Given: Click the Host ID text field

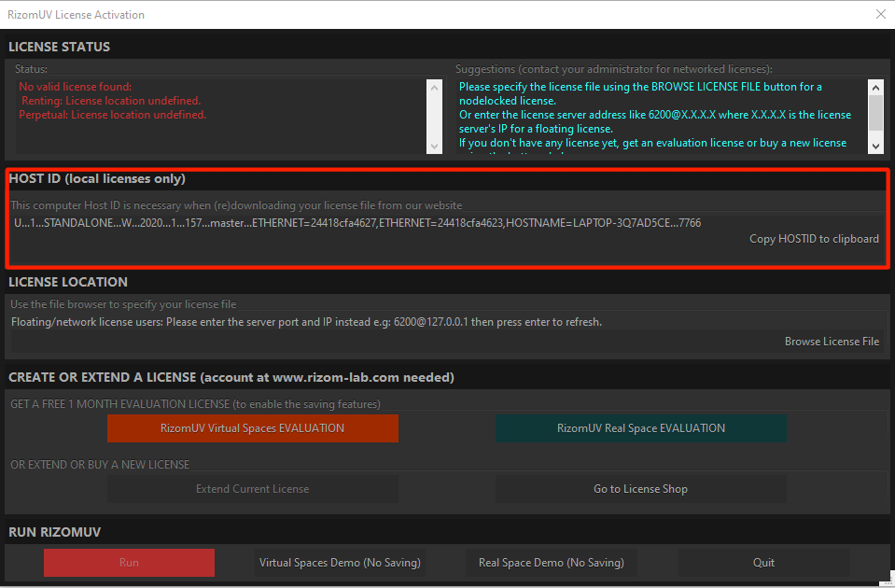Looking at the screenshot, I should click(x=357, y=223).
